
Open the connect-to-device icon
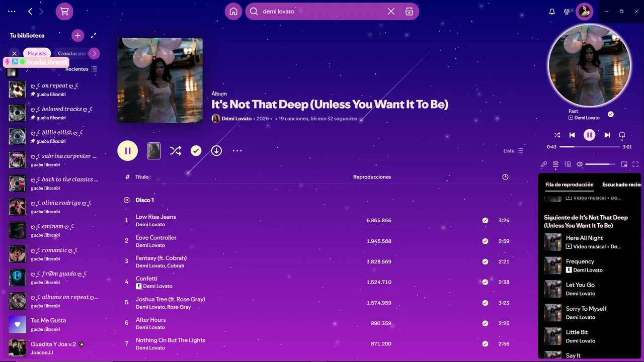point(568,164)
